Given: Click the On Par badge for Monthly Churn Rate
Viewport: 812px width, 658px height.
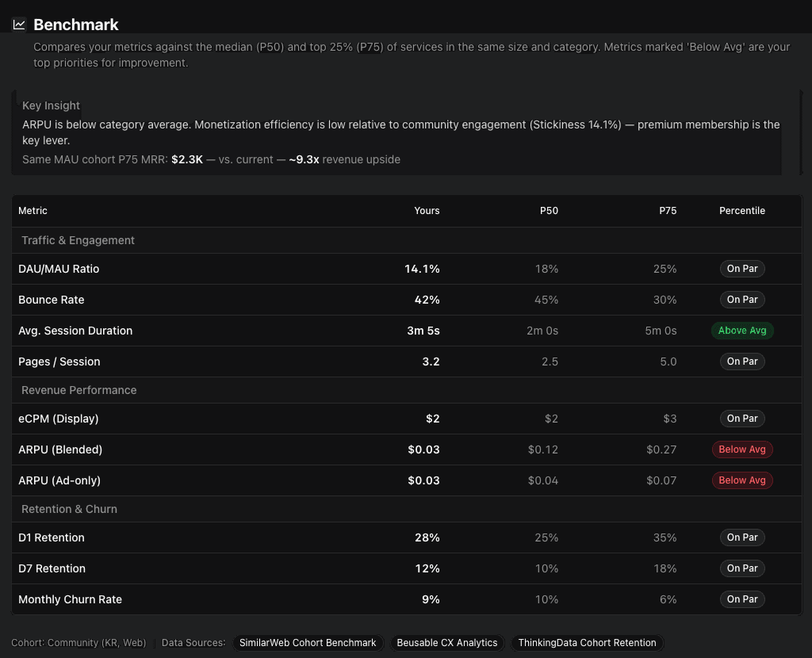Looking at the screenshot, I should click(x=742, y=599).
